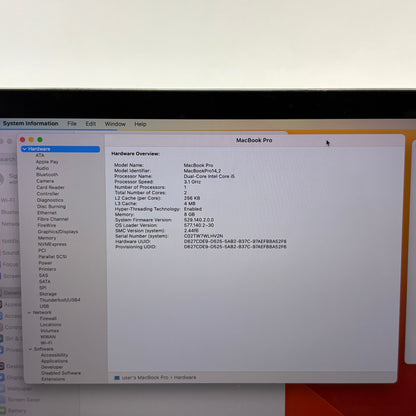Collapse the Network tree section
416x416 pixels.
click(29, 313)
